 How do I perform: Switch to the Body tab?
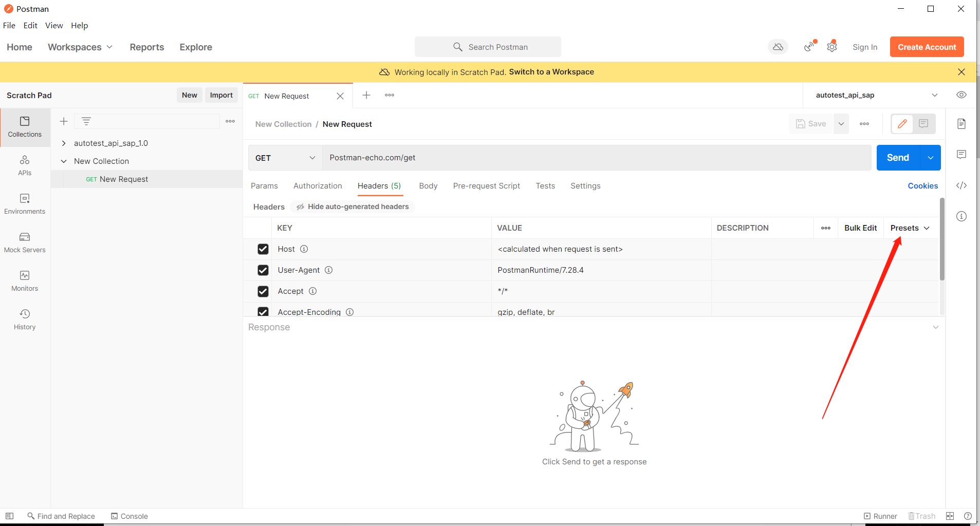428,186
